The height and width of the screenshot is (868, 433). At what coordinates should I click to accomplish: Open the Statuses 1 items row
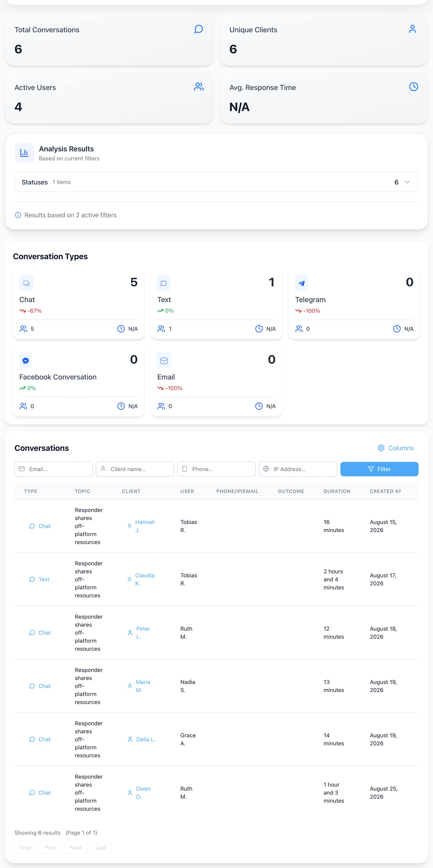pos(216,182)
